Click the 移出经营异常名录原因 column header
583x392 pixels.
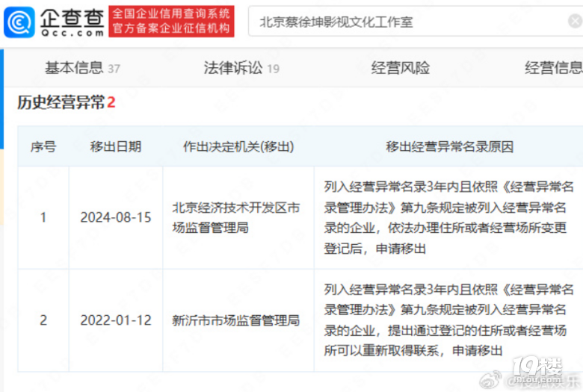point(449,147)
